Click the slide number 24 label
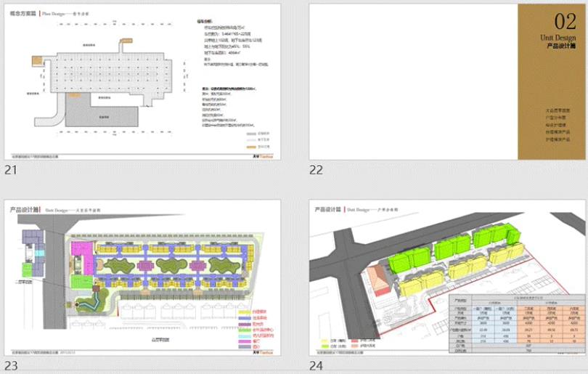 click(x=316, y=366)
